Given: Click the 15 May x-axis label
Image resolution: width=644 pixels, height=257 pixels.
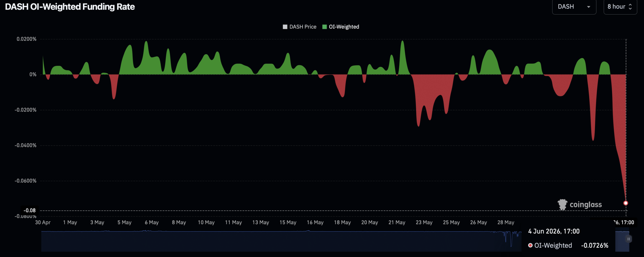Looking at the screenshot, I should [288, 222].
